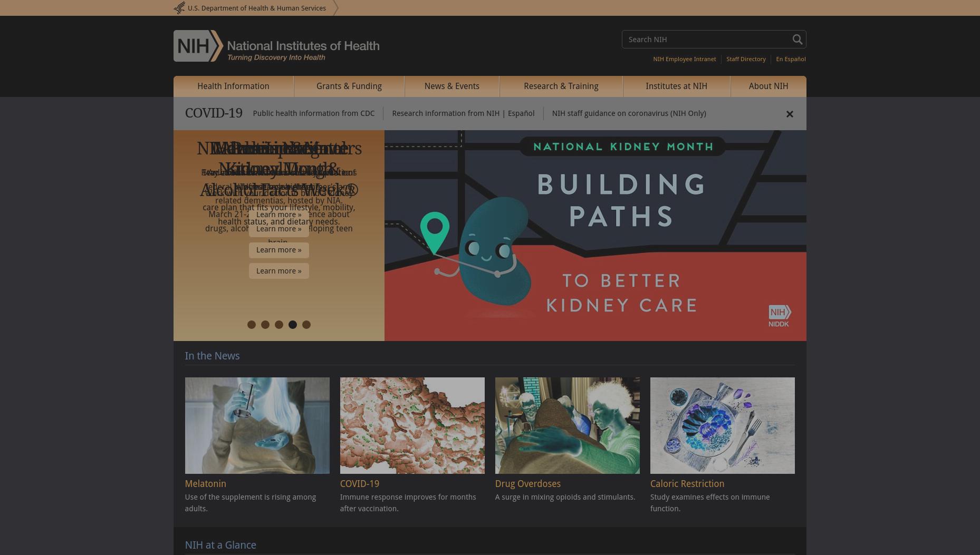Click the Search NIH input field
The width and height of the screenshot is (980, 555).
[707, 40]
